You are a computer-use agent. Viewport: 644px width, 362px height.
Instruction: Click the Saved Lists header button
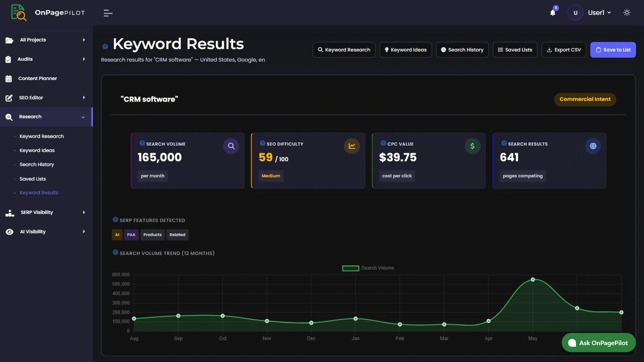point(515,50)
